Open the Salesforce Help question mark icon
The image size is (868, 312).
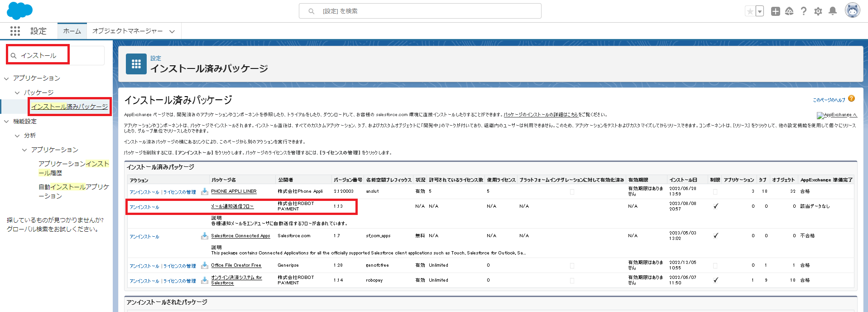pyautogui.click(x=804, y=11)
